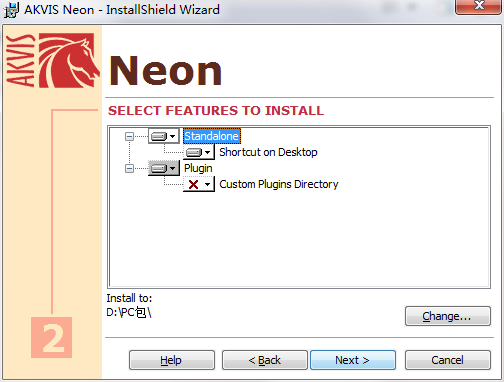Open the Shortcut on Desktop feature dropdown icon

pos(198,152)
